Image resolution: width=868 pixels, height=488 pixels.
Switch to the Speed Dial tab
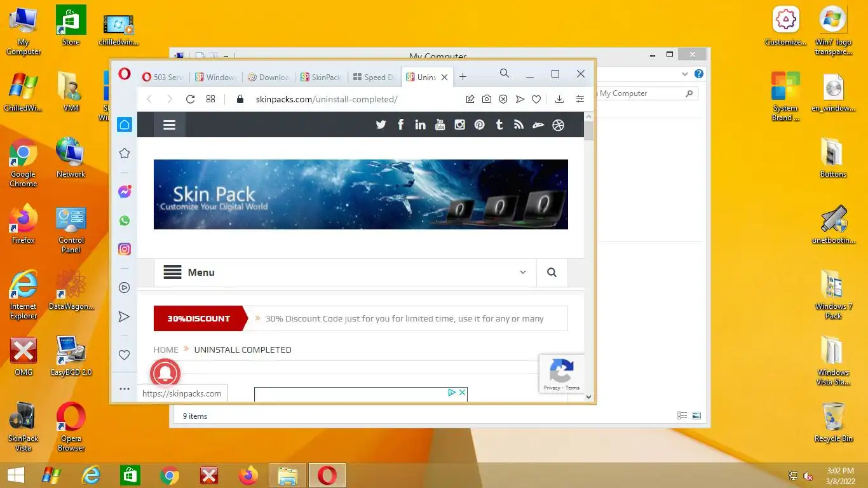coord(374,77)
